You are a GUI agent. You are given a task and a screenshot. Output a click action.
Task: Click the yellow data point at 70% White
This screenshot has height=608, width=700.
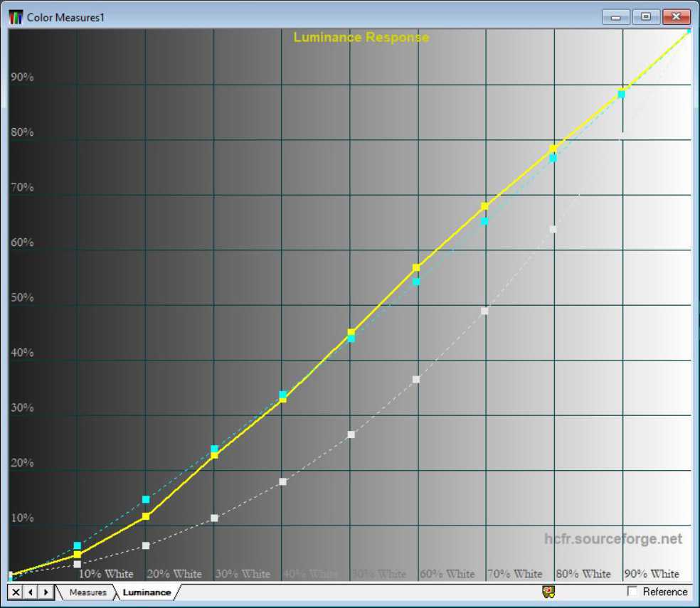[x=484, y=206]
